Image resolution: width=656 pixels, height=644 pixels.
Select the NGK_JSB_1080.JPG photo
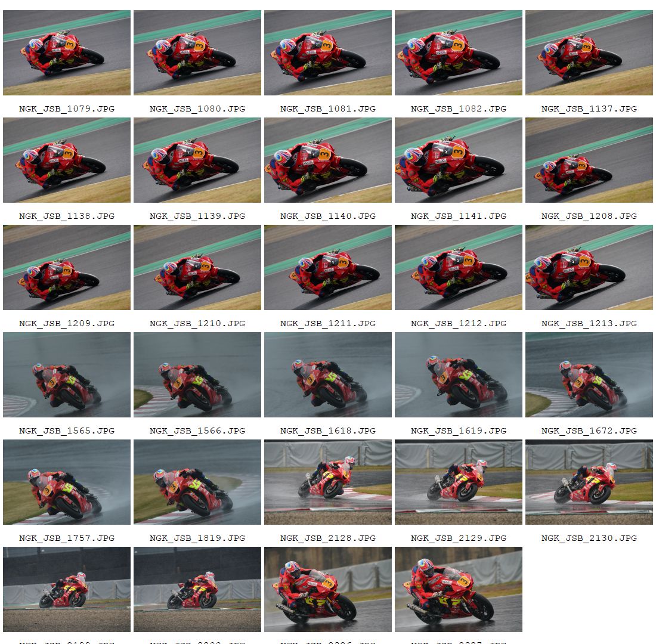coord(197,52)
